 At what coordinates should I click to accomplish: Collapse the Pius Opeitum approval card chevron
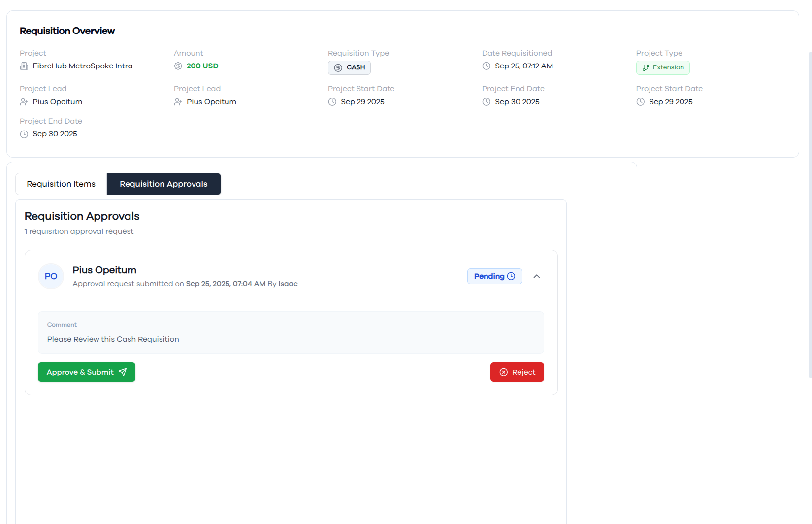pos(537,276)
